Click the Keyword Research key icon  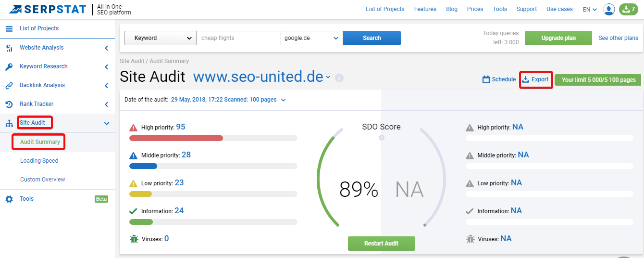(x=9, y=66)
